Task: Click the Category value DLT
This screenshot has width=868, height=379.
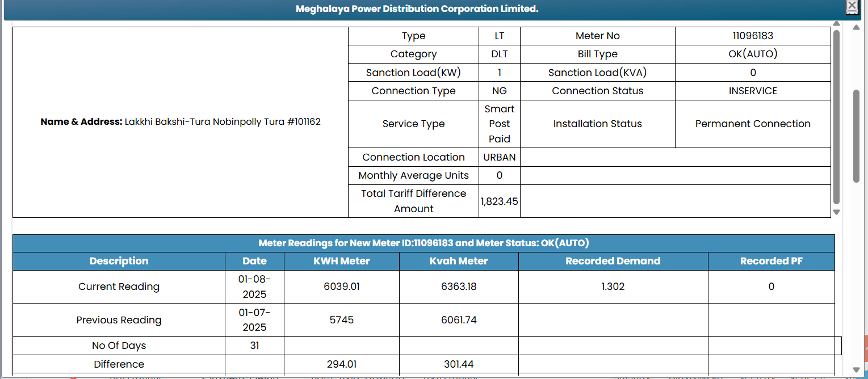Action: click(500, 54)
